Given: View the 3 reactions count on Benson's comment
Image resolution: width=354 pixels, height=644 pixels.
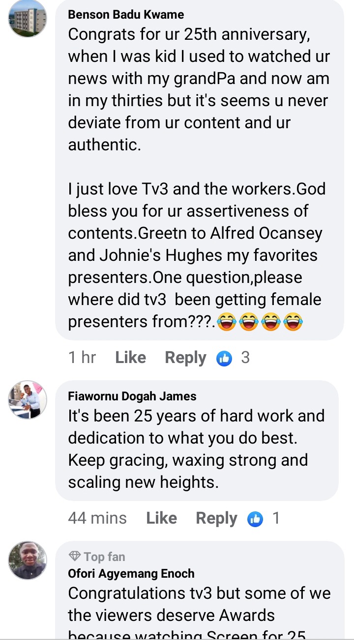Looking at the screenshot, I should pyautogui.click(x=245, y=358).
